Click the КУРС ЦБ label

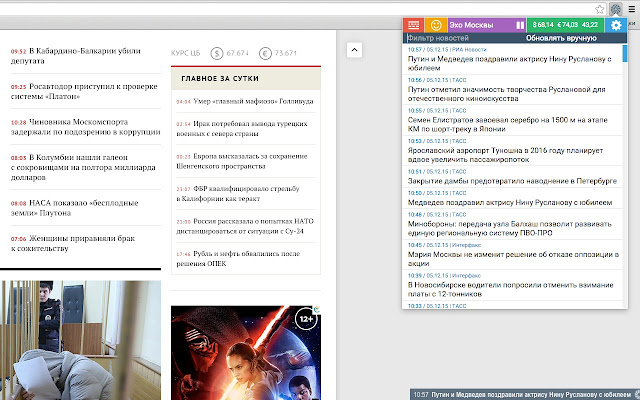coord(185,53)
